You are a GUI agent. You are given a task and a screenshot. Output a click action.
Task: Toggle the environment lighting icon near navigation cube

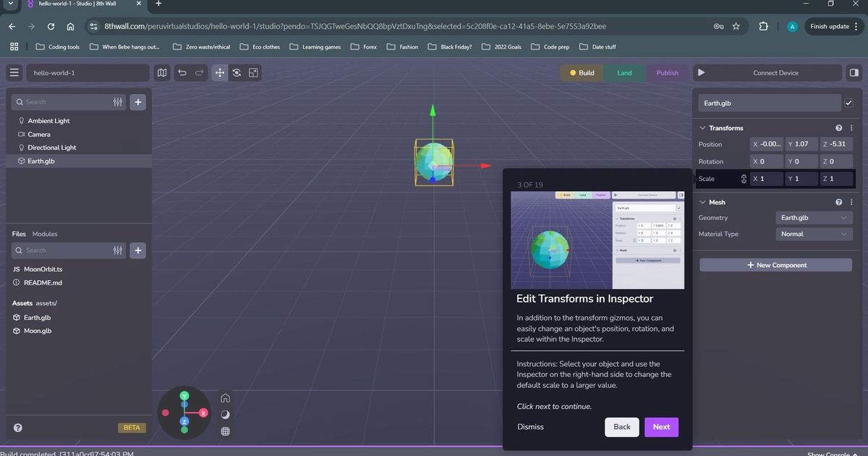click(225, 414)
